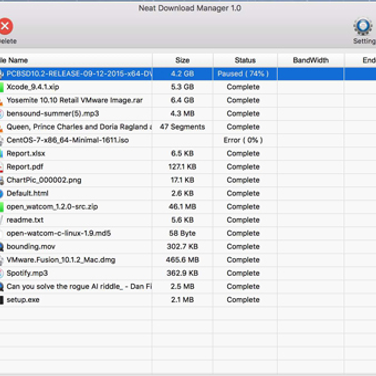Click the Xcode_9.4.1.xip green file icon
This screenshot has height=376, width=376.
pos(2,87)
